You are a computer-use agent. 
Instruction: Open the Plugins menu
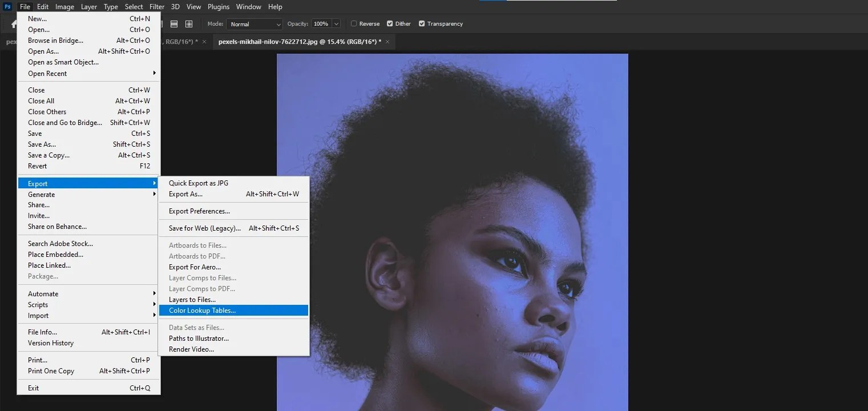pos(219,6)
